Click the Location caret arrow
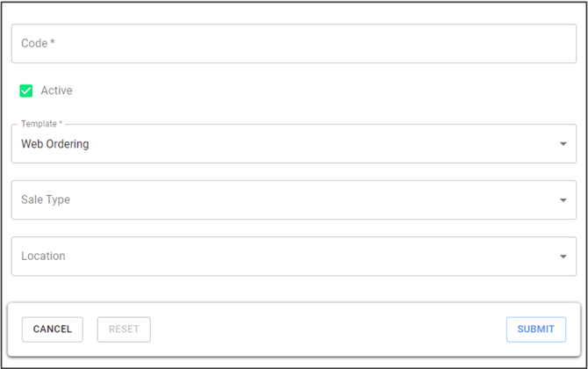This screenshot has width=588, height=369. [563, 257]
